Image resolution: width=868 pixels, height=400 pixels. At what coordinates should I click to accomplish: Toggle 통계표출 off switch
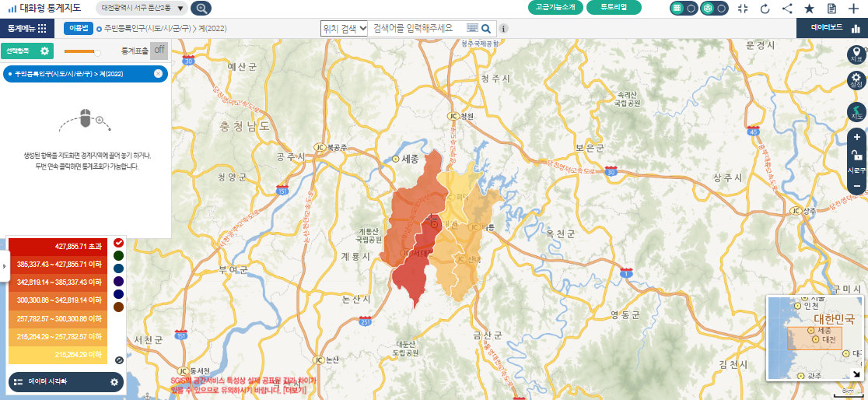click(159, 51)
